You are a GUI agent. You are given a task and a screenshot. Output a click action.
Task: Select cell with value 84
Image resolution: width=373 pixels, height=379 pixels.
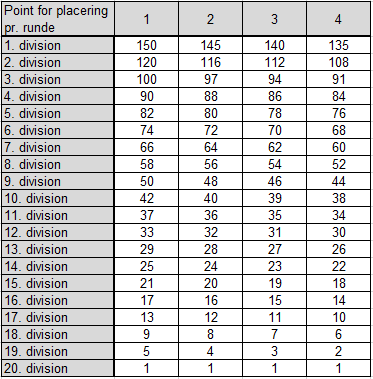pos(338,96)
